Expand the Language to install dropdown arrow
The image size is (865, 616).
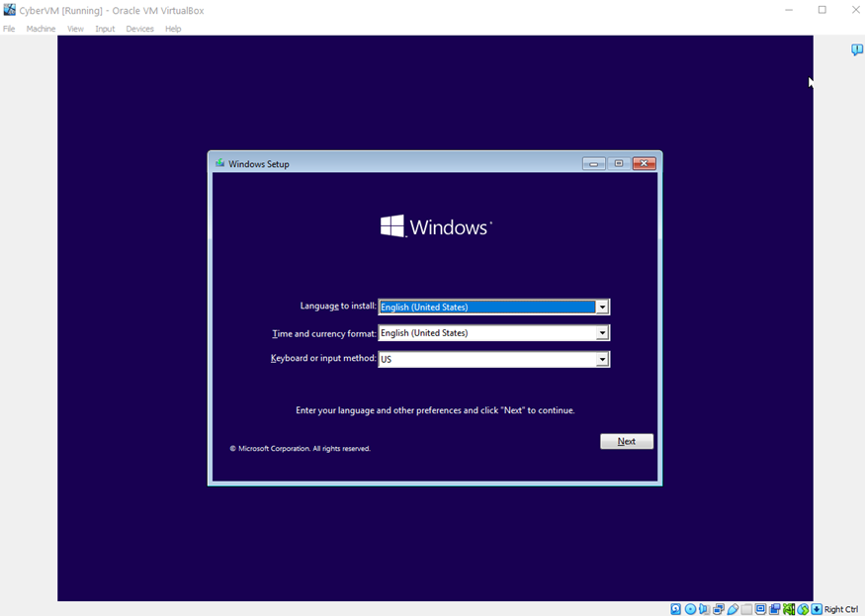pos(602,308)
